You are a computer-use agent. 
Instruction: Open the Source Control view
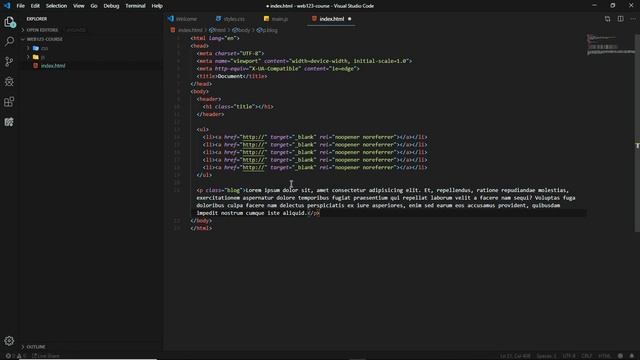(x=9, y=62)
